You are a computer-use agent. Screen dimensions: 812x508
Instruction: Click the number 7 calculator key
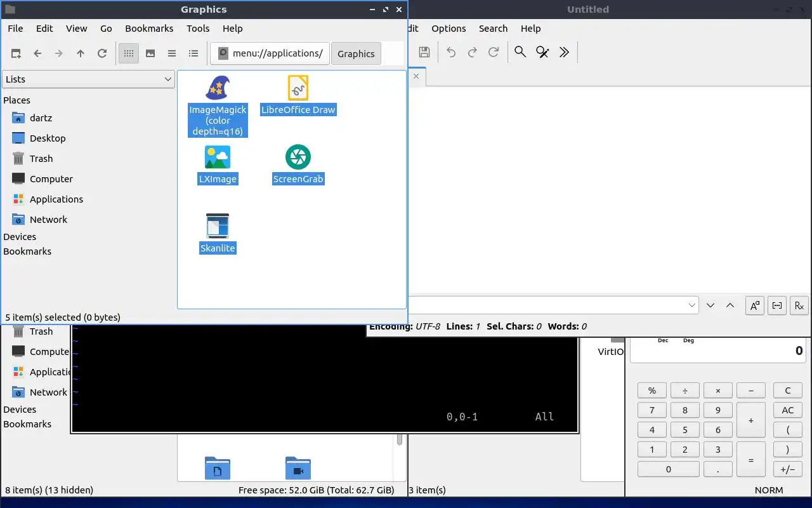click(652, 410)
